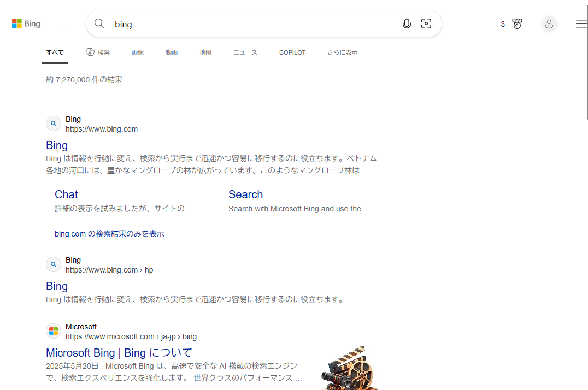
Task: Start voice search with microphone icon
Action: (407, 23)
